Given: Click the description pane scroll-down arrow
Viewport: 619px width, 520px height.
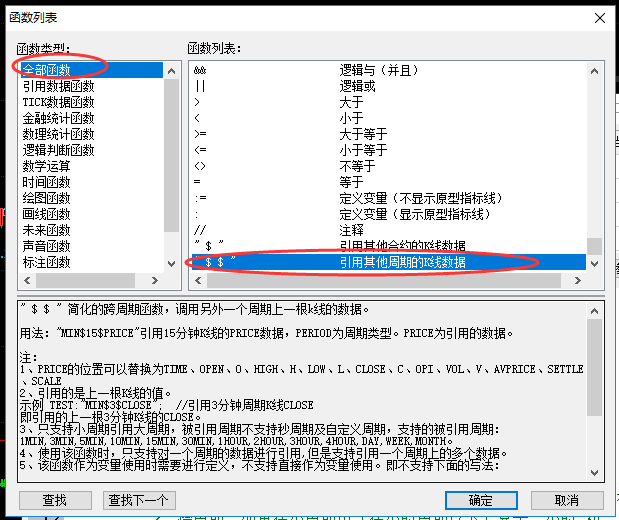Looking at the screenshot, I should point(595,474).
